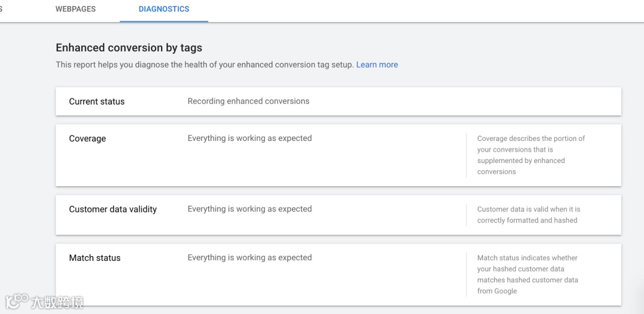Click the Customer data validity explanation text
This screenshot has width=644, height=314.
point(528,215)
